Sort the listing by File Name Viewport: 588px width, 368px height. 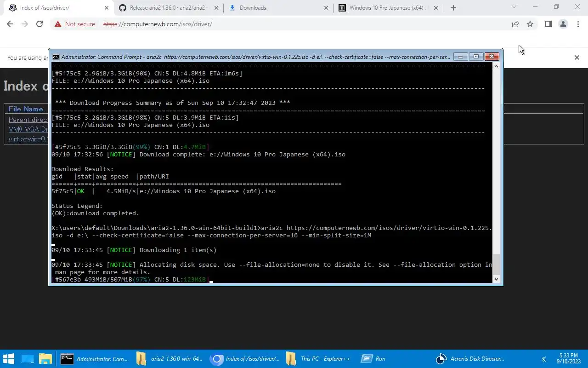pyautogui.click(x=26, y=109)
